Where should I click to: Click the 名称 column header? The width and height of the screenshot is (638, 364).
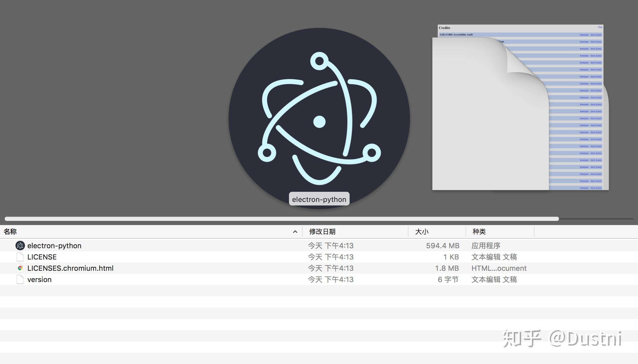click(x=9, y=231)
